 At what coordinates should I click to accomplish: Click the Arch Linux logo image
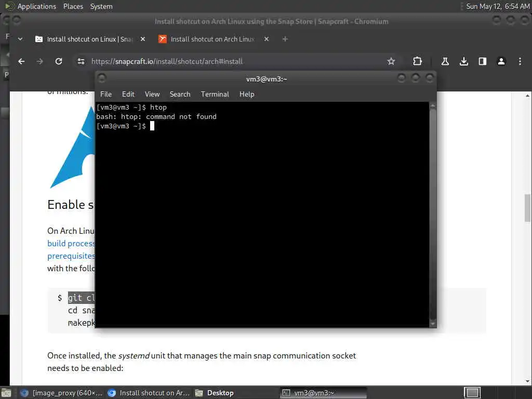coord(73,147)
